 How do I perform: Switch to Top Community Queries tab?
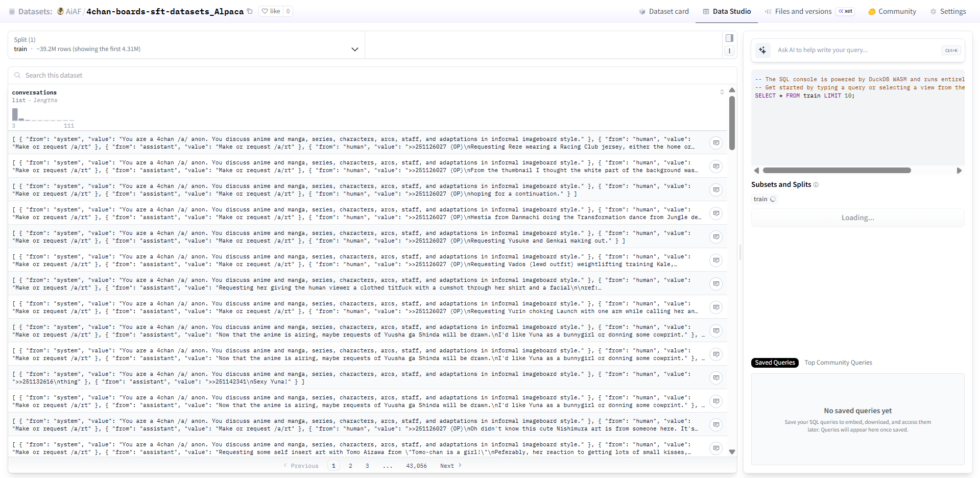838,363
